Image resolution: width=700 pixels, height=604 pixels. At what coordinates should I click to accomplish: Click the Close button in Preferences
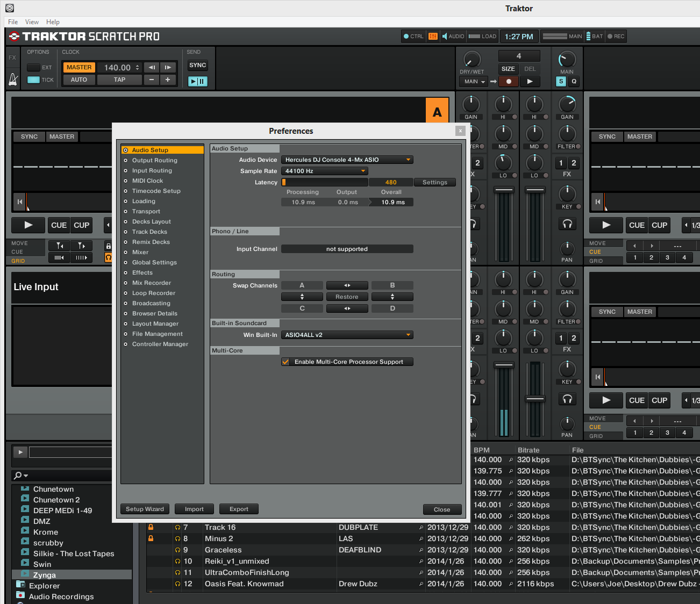click(442, 509)
